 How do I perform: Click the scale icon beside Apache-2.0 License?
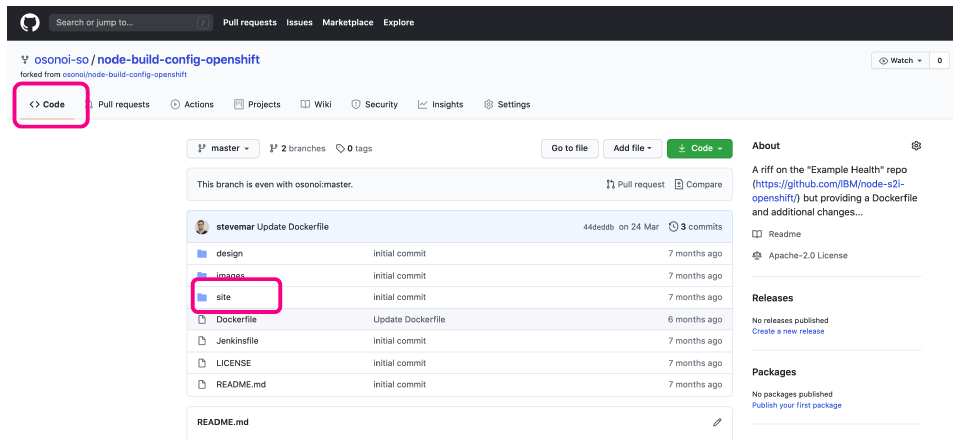coord(757,256)
